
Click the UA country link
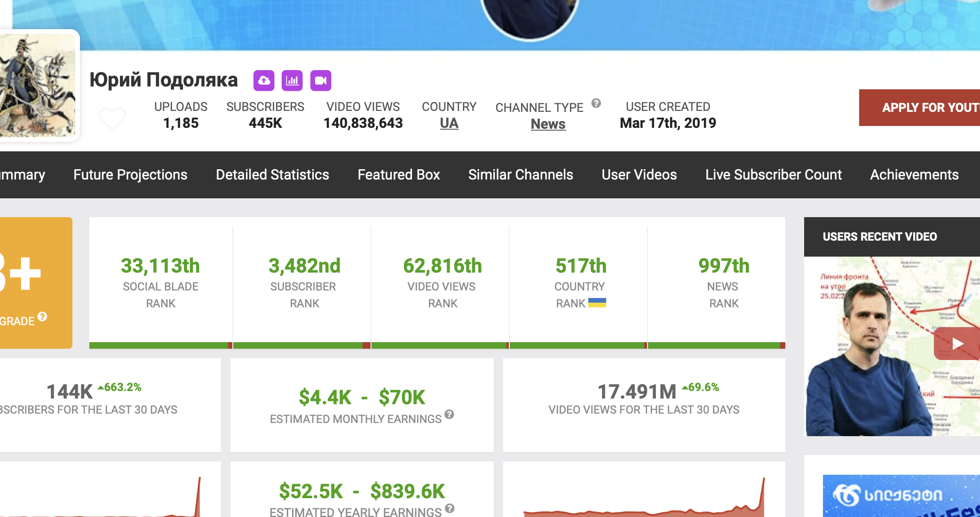tap(449, 123)
